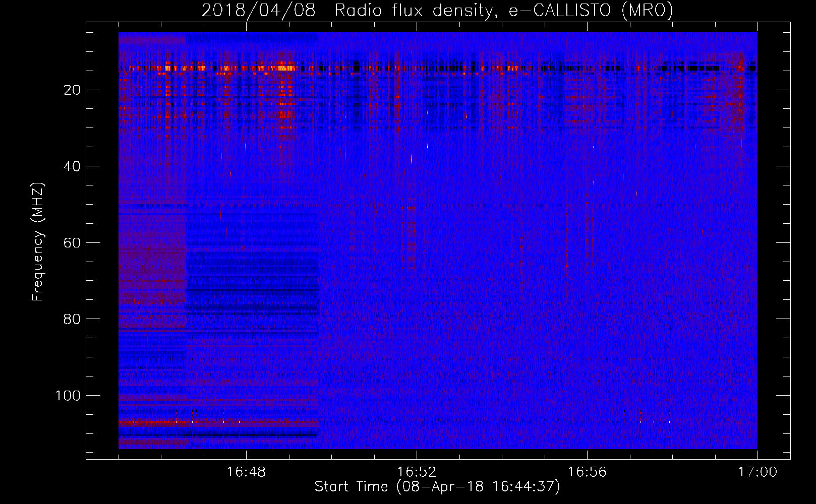Click the 20 MHz frequency tick label
This screenshot has height=504, width=816.
[72, 90]
